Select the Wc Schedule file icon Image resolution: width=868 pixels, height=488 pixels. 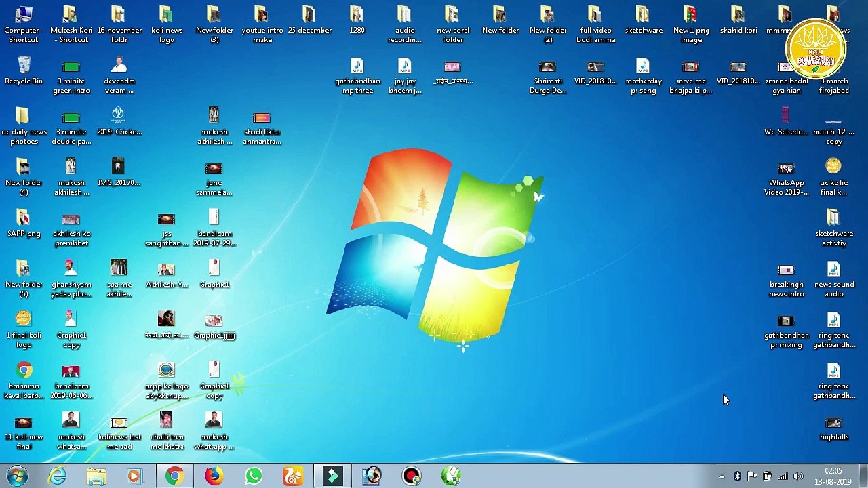tap(786, 122)
